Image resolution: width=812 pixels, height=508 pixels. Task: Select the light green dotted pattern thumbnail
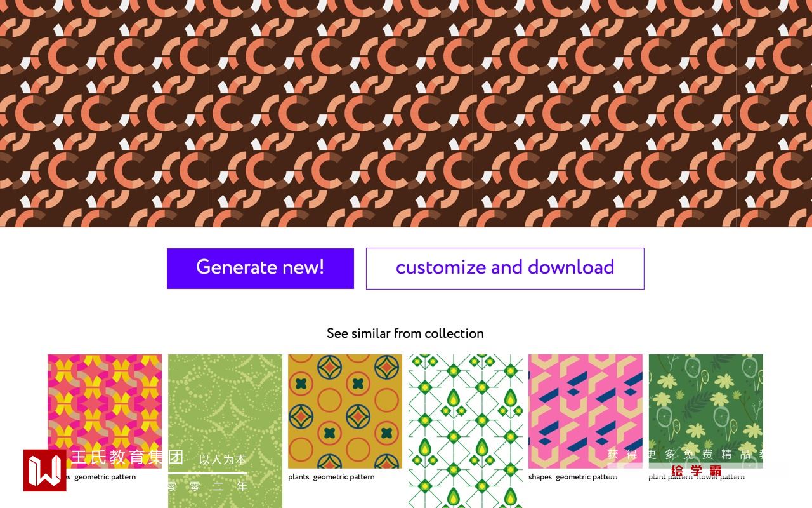coord(225,431)
